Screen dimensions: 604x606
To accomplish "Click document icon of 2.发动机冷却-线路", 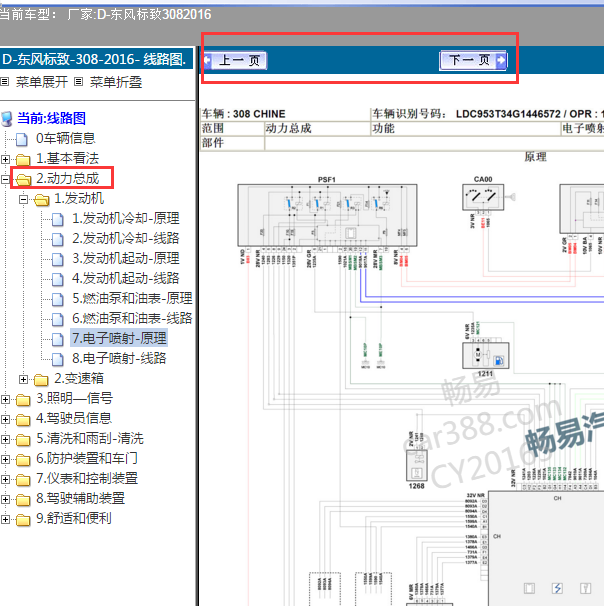I will (58, 239).
